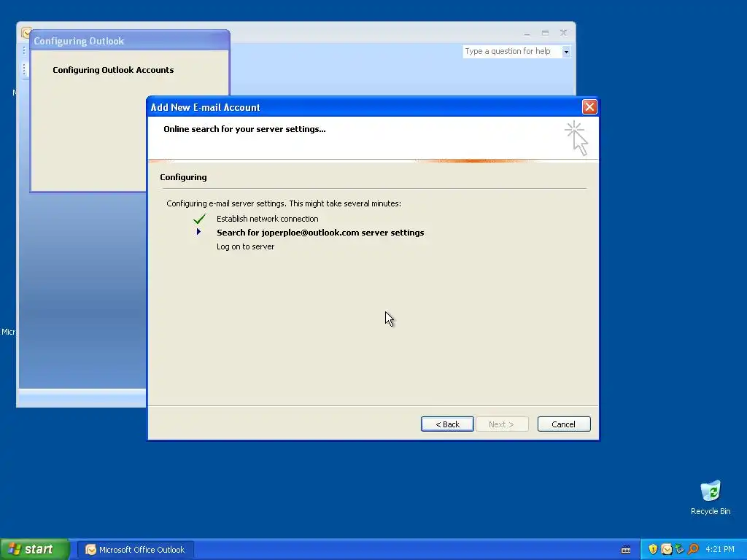747x560 pixels.
Task: Click the yellow security shield tray icon
Action: click(653, 549)
